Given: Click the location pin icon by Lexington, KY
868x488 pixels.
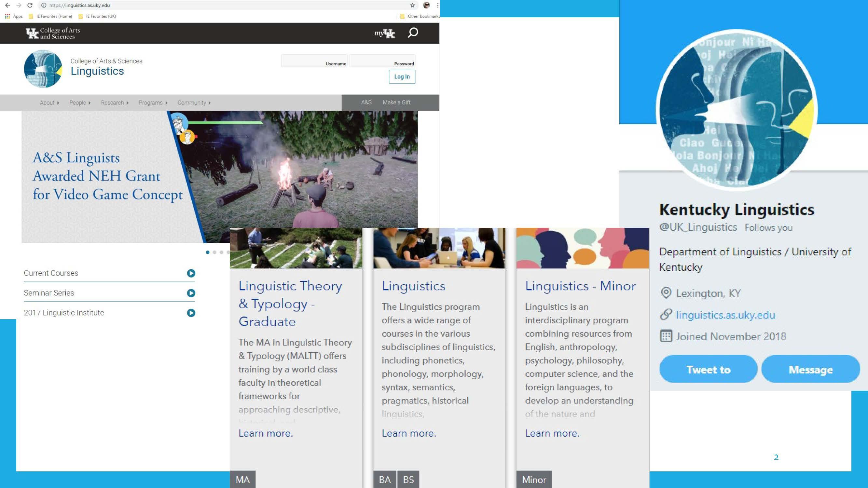Looking at the screenshot, I should [666, 293].
